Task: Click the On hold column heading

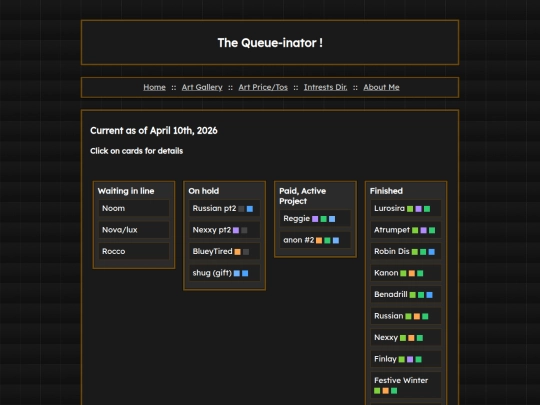Action: [204, 191]
